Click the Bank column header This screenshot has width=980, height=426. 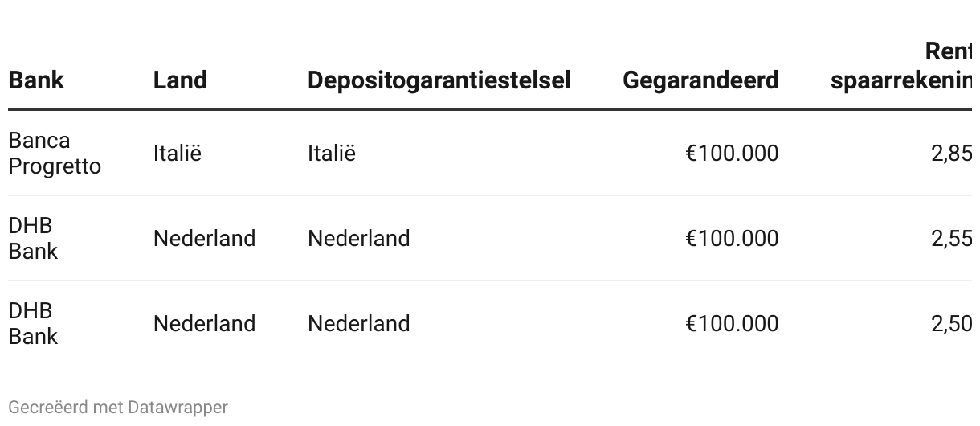click(36, 80)
